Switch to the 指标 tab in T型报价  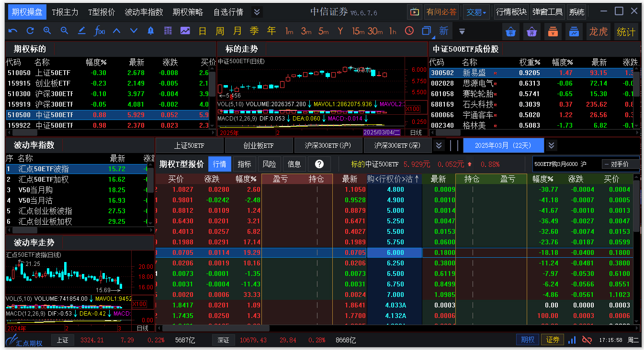[244, 164]
